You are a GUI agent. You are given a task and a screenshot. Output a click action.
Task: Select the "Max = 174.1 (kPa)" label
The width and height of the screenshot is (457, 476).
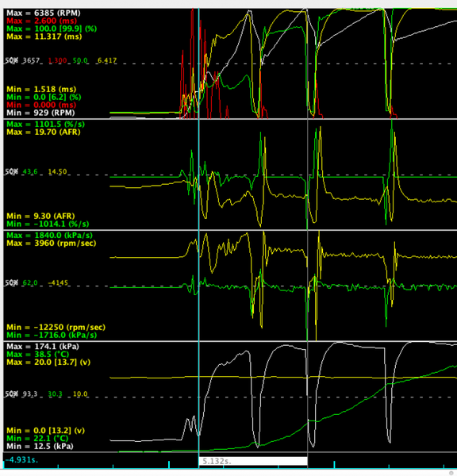43,347
